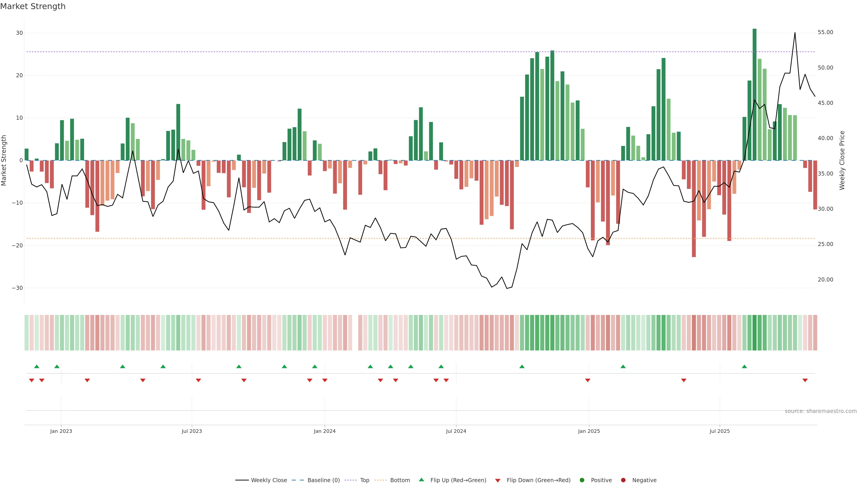
Task: Click the red Flip Down triangle in legend
Action: [x=498, y=480]
